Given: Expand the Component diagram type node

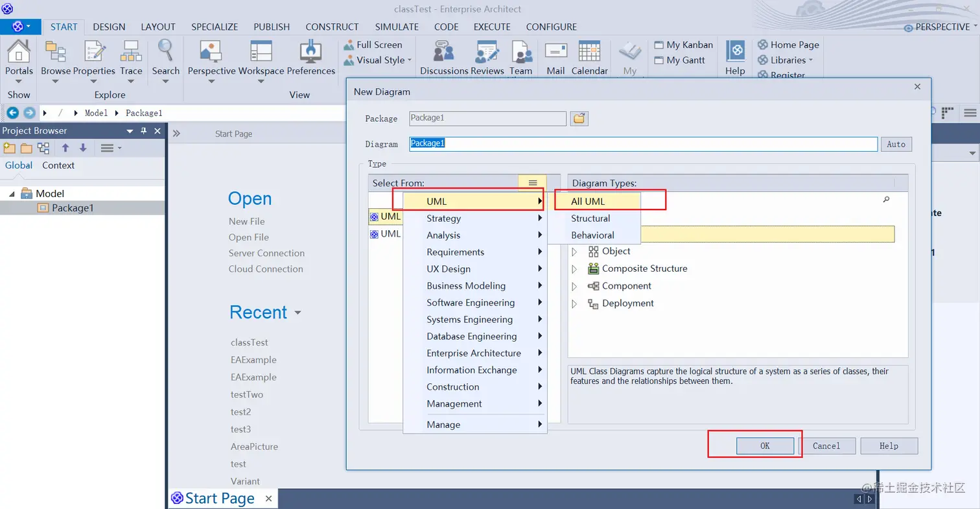Looking at the screenshot, I should (574, 287).
